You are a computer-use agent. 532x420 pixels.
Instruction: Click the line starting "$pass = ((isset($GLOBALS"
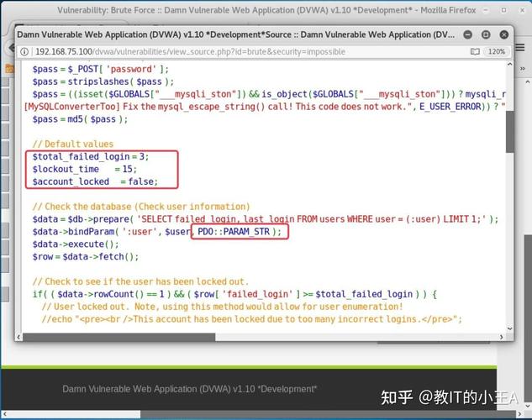point(269,94)
